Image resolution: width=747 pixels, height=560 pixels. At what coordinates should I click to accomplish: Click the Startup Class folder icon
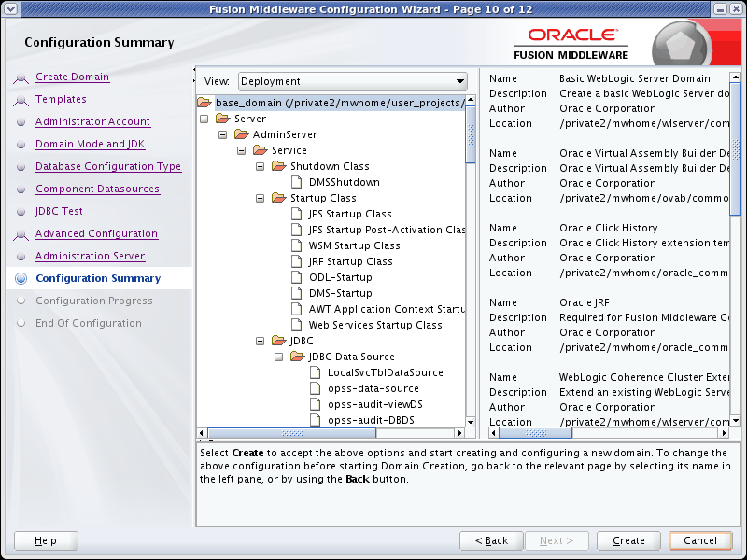click(278, 198)
